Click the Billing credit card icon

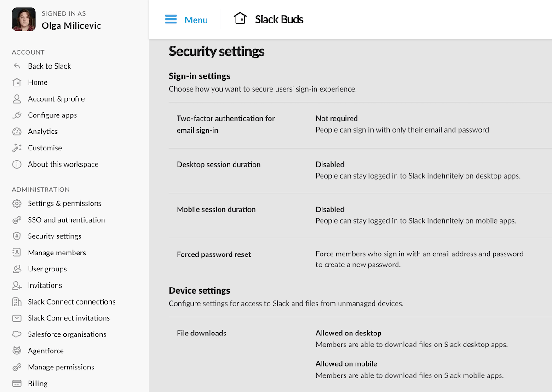17,383
